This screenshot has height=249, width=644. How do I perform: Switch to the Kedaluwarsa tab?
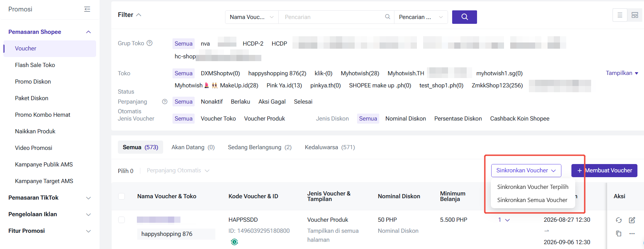point(330,147)
